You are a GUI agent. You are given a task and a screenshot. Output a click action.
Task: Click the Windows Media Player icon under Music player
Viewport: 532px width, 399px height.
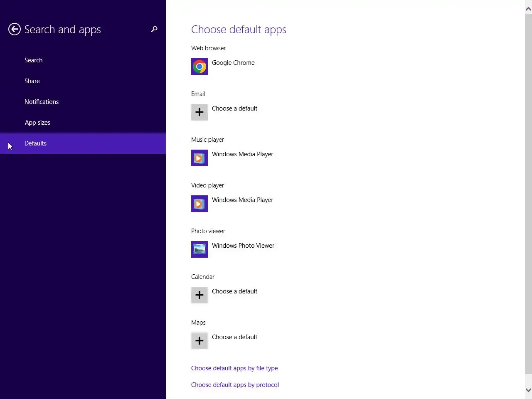click(x=199, y=158)
